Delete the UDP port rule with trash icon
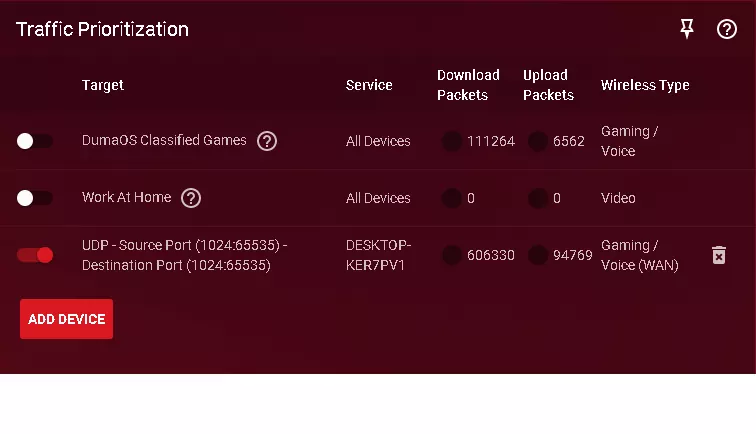 718,255
